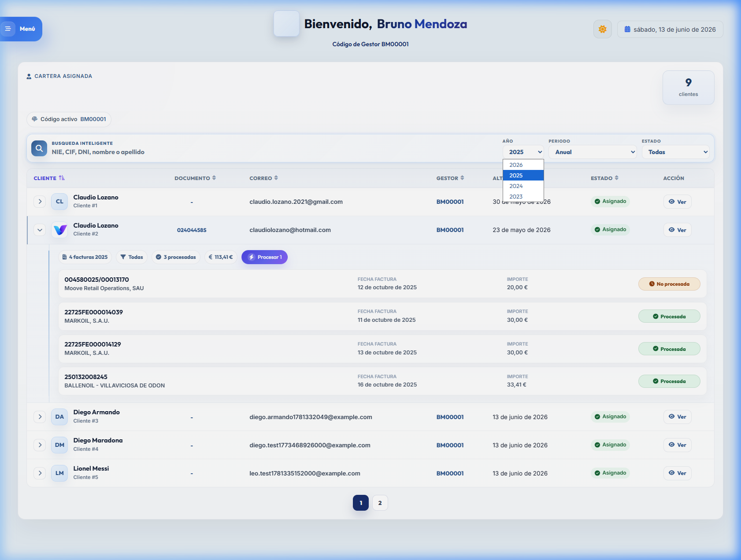The width and height of the screenshot is (741, 560).
Task: Sort by the Gestor column
Action: click(x=450, y=178)
